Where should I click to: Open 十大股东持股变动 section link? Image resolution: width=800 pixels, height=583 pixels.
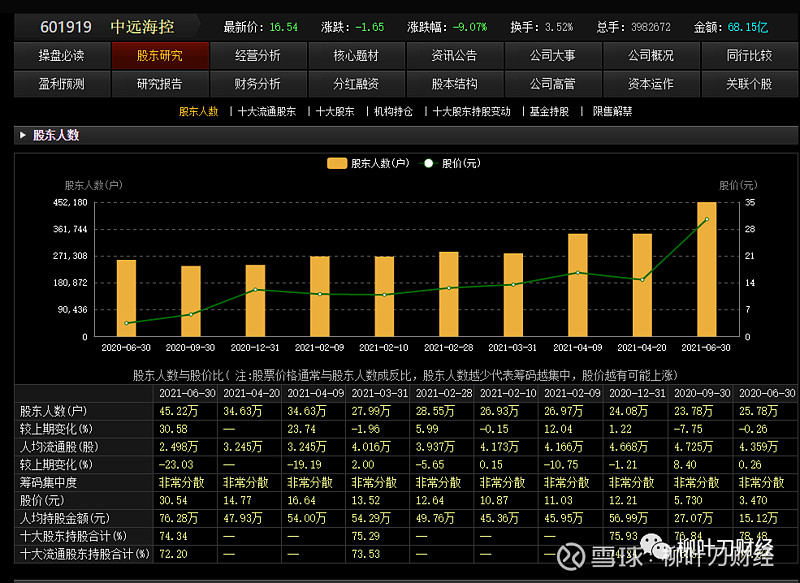click(x=471, y=112)
